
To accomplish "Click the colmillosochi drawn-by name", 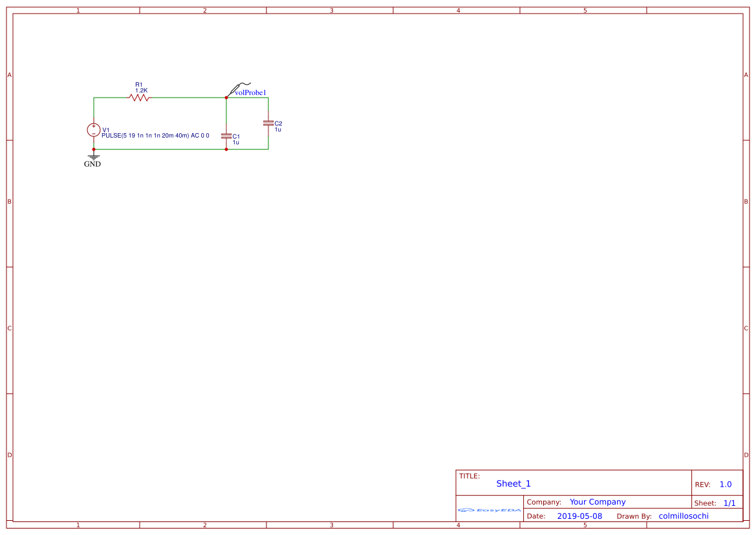I will pos(683,516).
